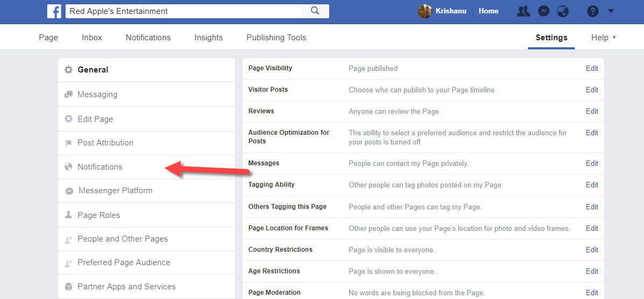Click the icon beside Preferred Page Audience

pyautogui.click(x=68, y=263)
